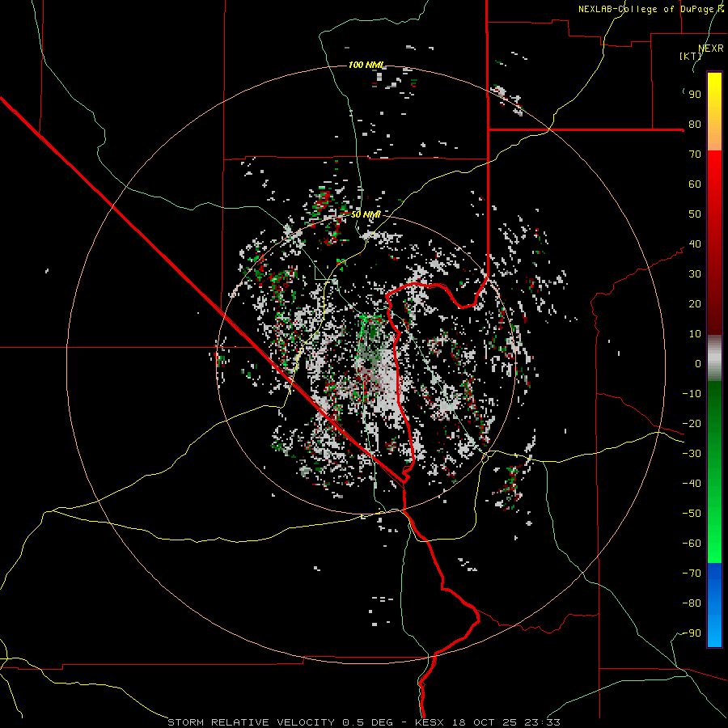Screen dimensions: 728x728
Task: Click the -80 value on velocity scale
Action: (692, 603)
